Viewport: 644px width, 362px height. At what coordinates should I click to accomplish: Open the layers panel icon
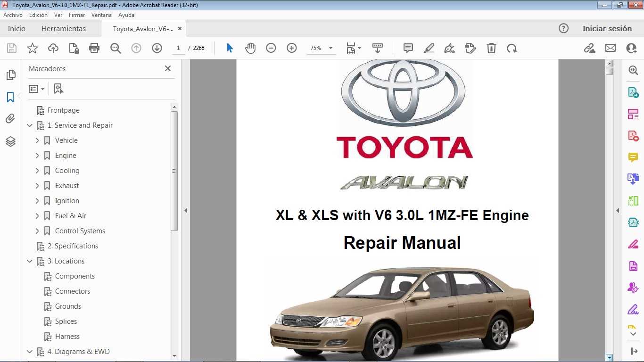pyautogui.click(x=10, y=141)
